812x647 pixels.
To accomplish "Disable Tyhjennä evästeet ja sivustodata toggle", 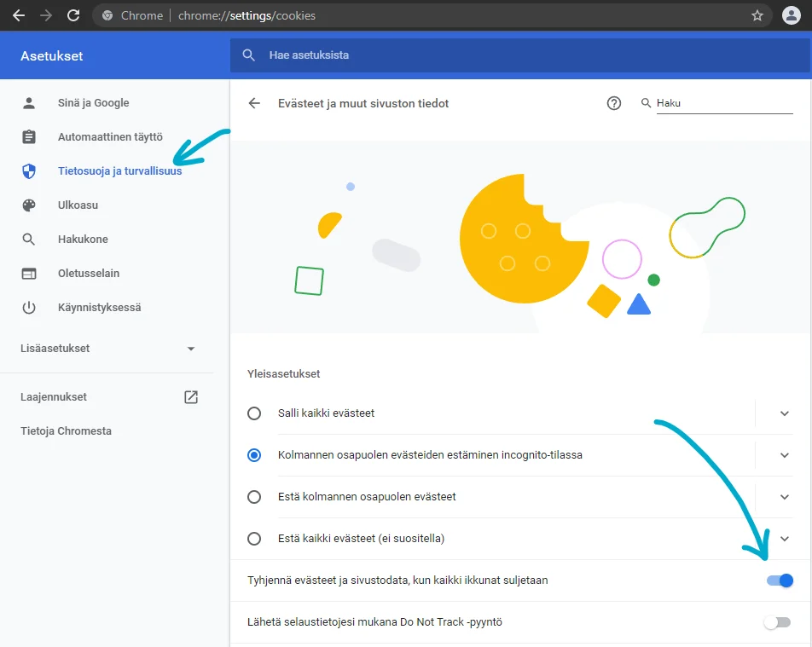I will coord(779,580).
